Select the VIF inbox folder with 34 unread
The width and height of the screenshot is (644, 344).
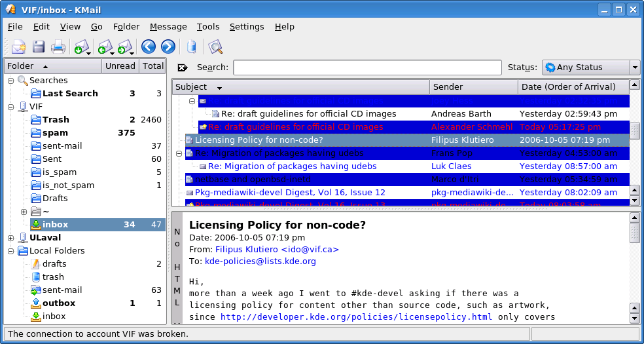(97, 225)
